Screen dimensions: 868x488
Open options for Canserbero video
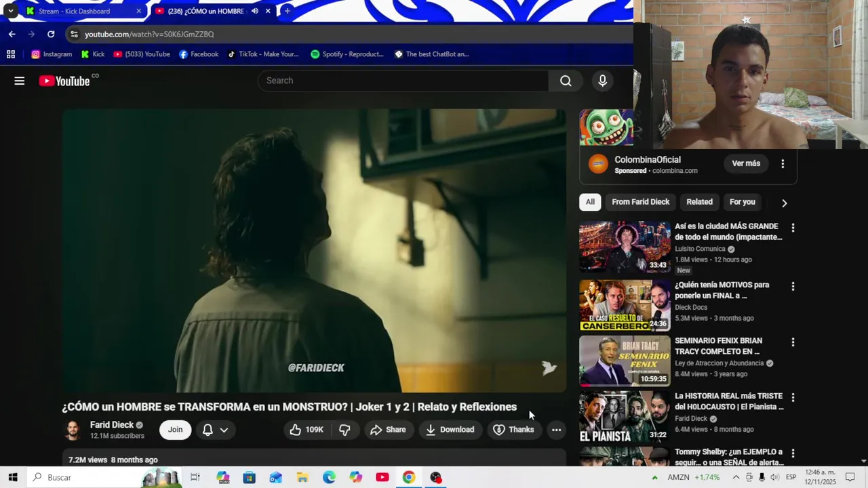[793, 287]
